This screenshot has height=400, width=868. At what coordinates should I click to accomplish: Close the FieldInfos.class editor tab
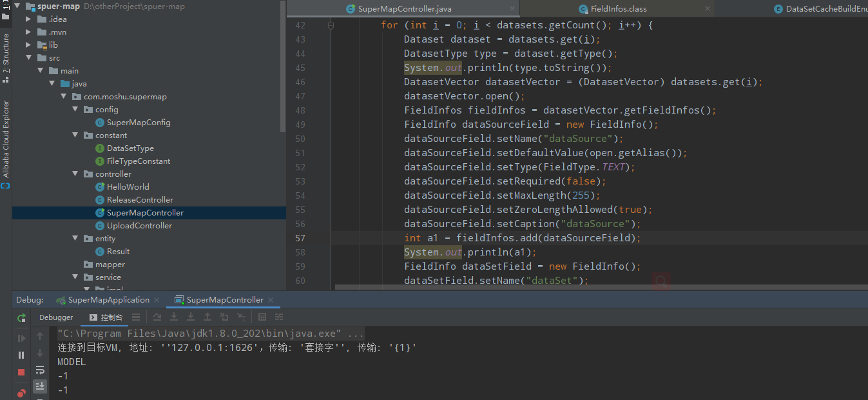coord(708,9)
